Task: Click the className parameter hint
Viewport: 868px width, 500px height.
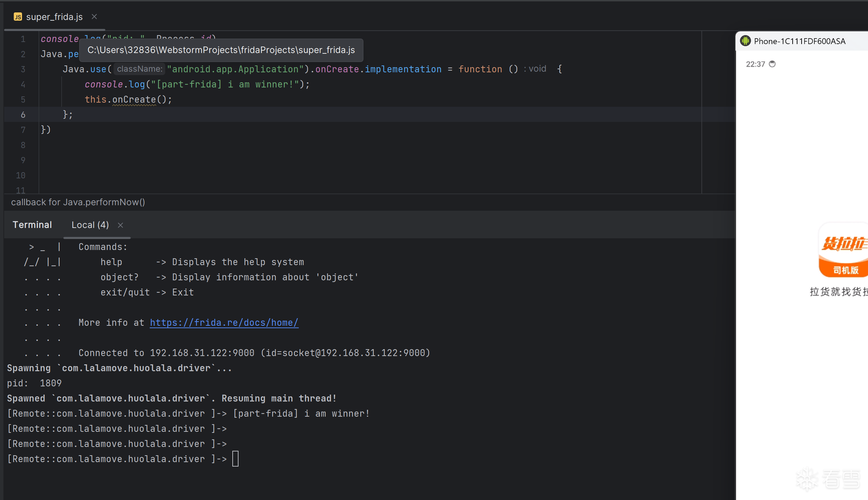Action: pyautogui.click(x=140, y=69)
